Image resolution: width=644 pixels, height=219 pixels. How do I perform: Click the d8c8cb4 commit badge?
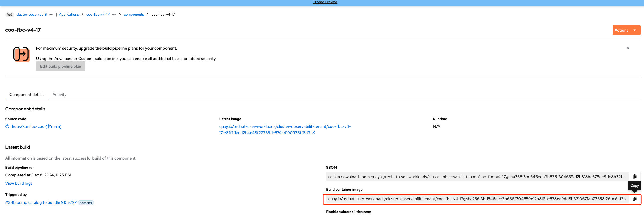click(x=86, y=203)
